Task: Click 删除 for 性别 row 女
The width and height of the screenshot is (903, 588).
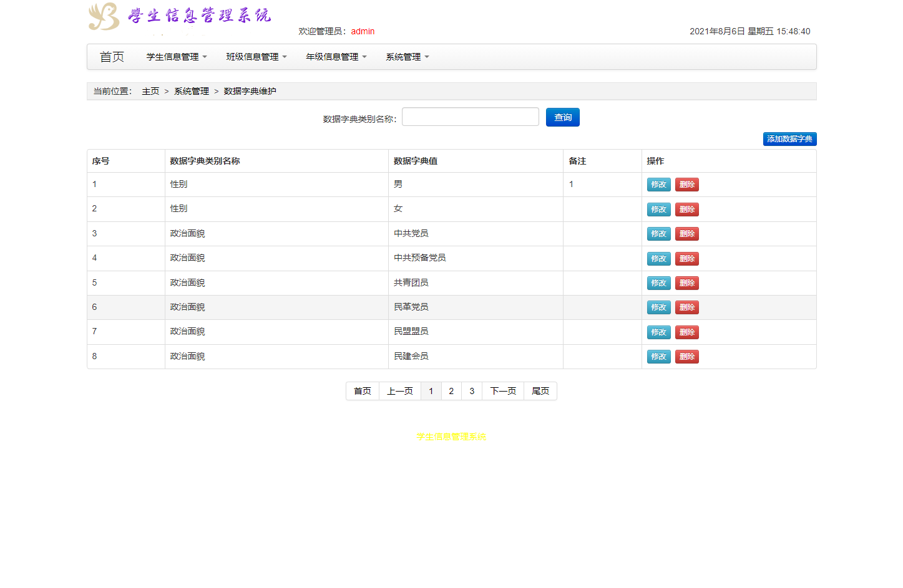Action: pyautogui.click(x=686, y=209)
